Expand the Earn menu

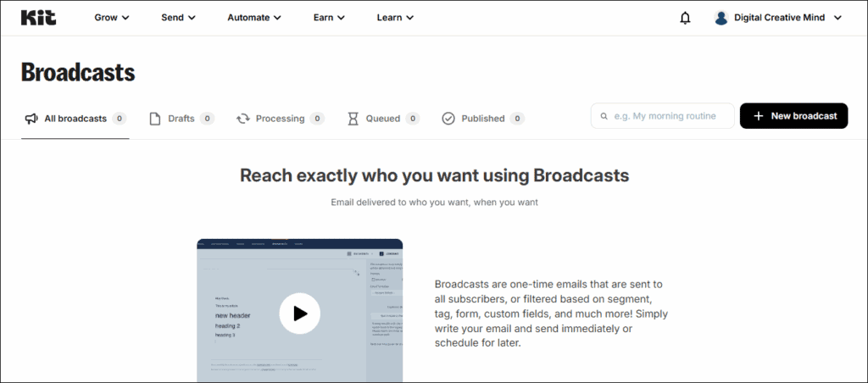pos(329,18)
